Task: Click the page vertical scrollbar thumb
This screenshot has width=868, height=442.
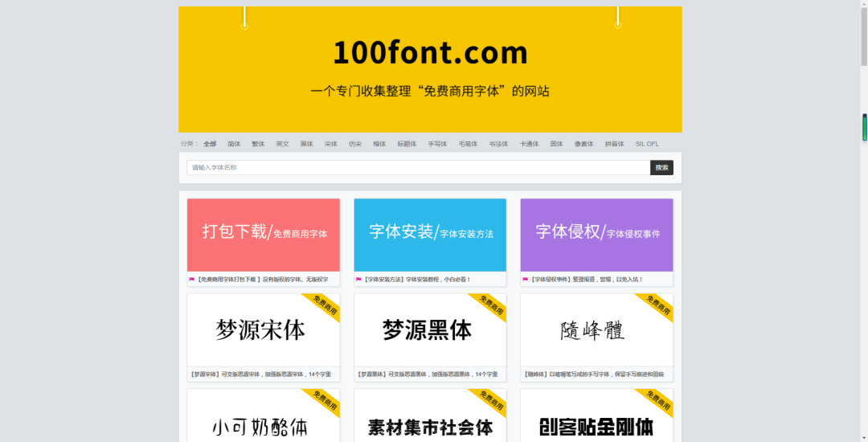Action: pyautogui.click(x=864, y=36)
